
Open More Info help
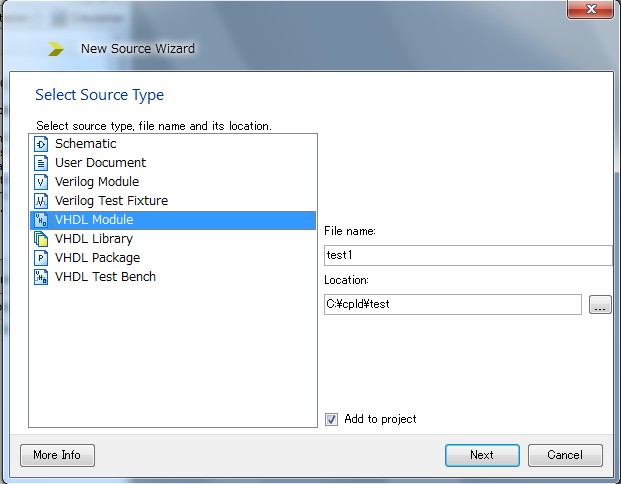coord(57,455)
